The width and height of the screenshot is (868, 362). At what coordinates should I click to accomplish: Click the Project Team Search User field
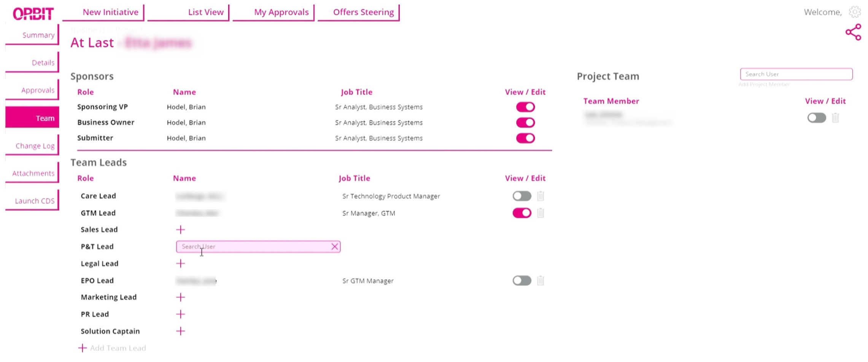pyautogui.click(x=796, y=74)
